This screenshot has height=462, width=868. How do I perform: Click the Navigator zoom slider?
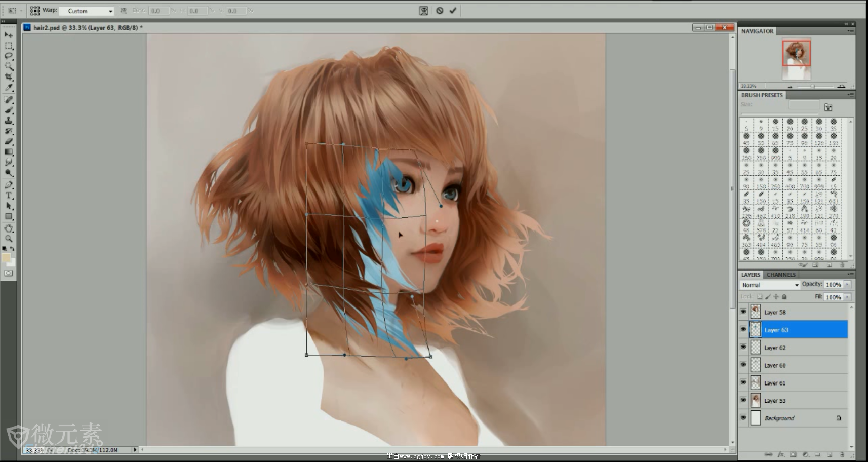click(813, 86)
